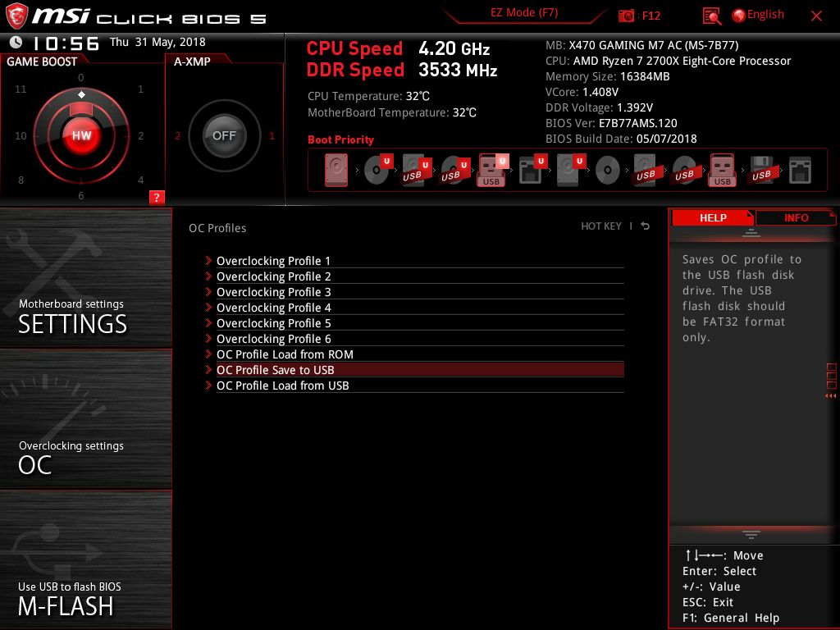Select the UEFI USB hard disk boot icon

tap(417, 170)
